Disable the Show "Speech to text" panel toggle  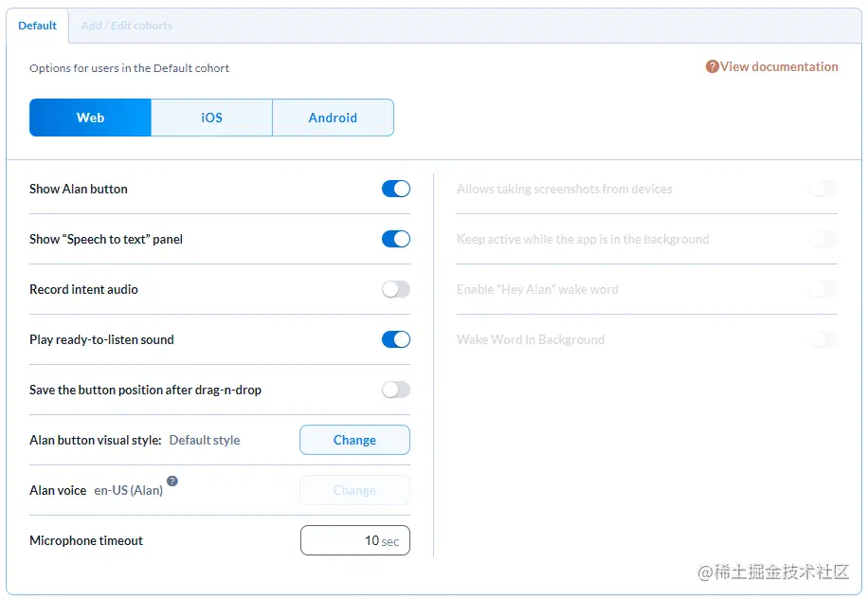396,239
